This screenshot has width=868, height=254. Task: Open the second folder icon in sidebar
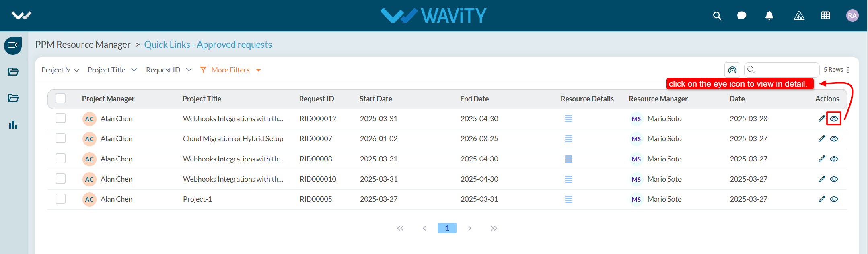pyautogui.click(x=13, y=98)
